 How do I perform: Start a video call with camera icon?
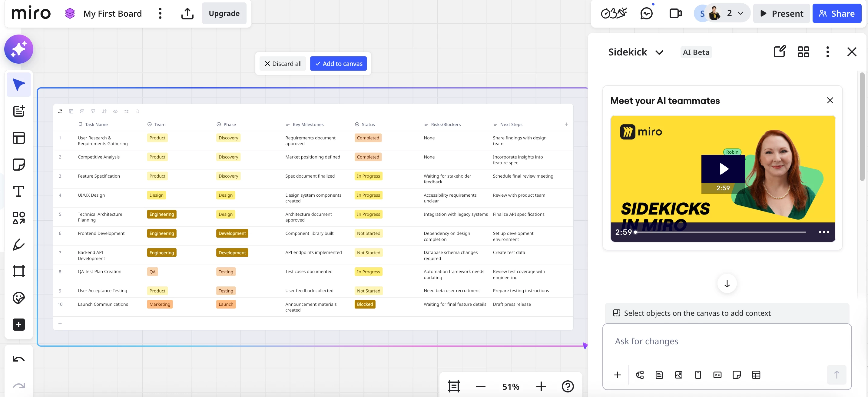tap(675, 14)
